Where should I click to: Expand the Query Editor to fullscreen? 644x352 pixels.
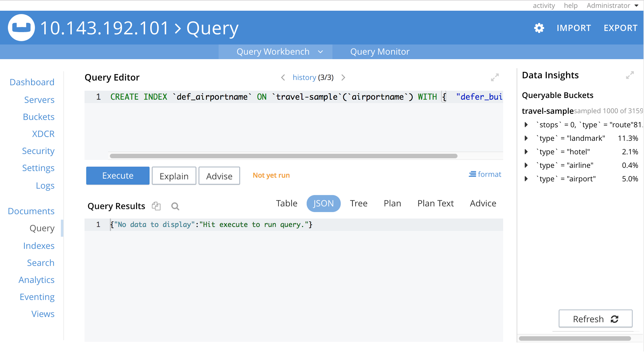pos(495,77)
